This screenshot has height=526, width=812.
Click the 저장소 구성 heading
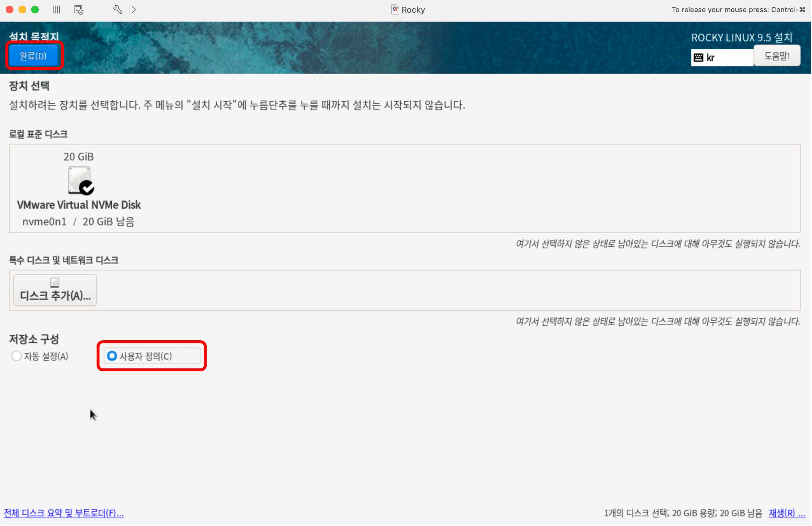[x=34, y=339]
